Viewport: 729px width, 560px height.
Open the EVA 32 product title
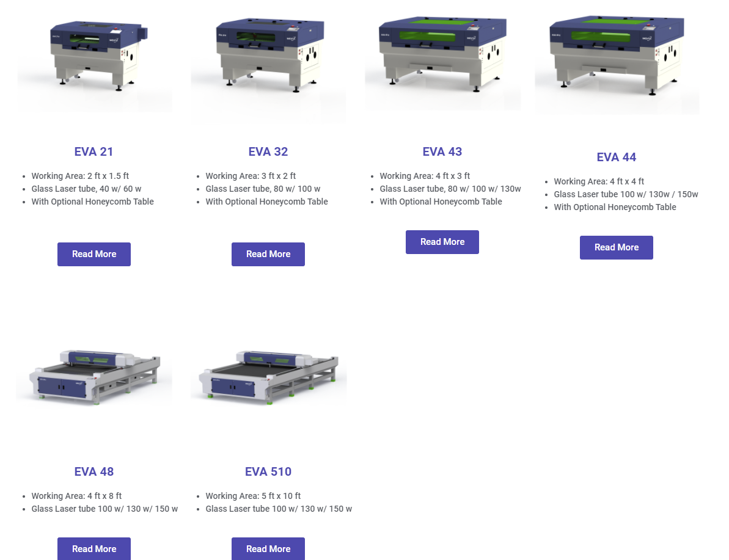click(268, 151)
